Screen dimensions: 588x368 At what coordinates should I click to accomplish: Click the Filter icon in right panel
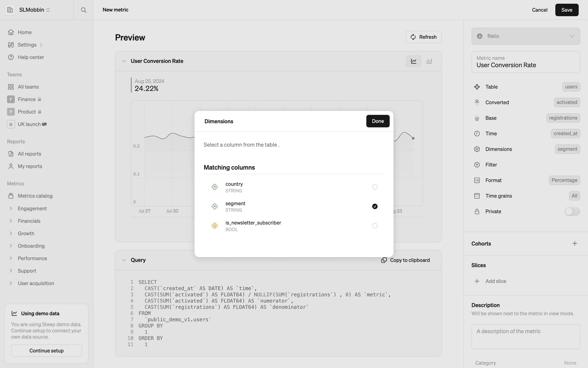(477, 165)
